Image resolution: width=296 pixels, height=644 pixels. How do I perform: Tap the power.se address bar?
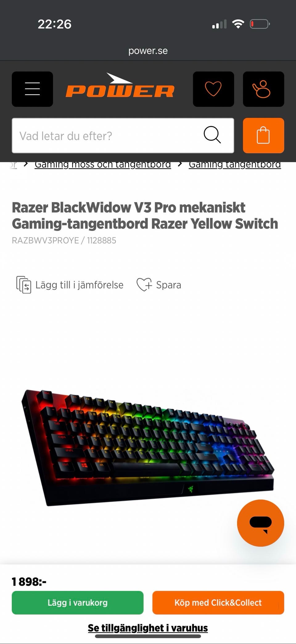(148, 51)
